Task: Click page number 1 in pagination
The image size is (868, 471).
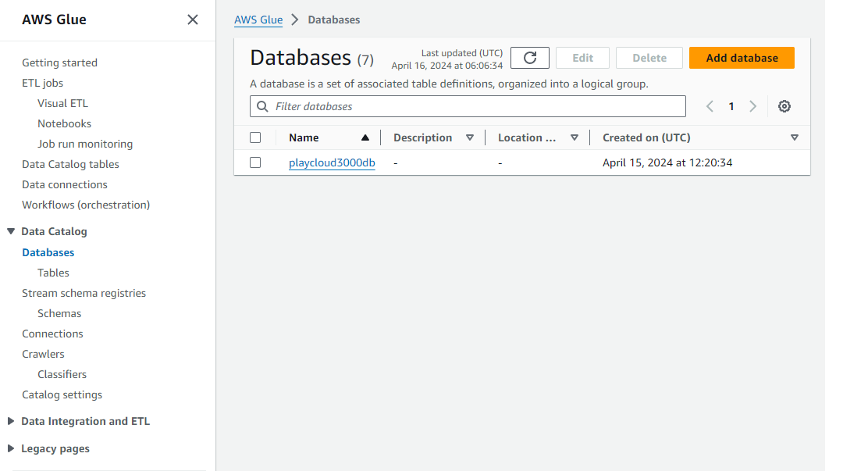Action: pyautogui.click(x=731, y=106)
